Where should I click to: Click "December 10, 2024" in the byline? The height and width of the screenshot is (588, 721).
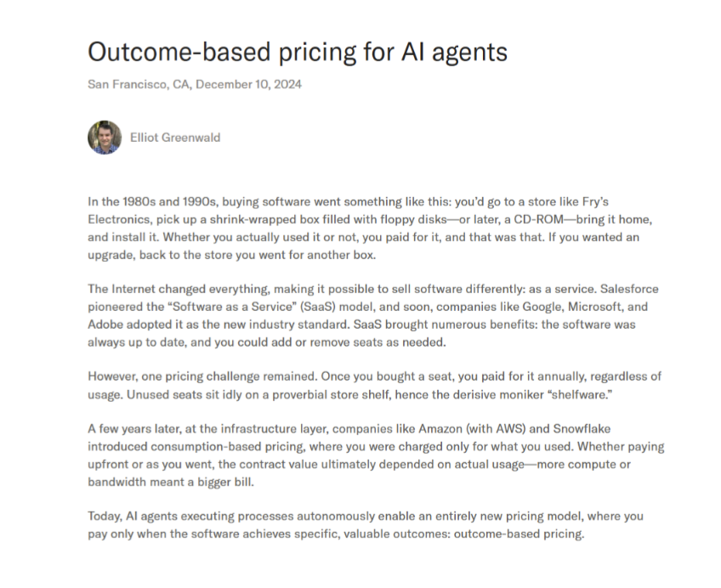pos(249,84)
